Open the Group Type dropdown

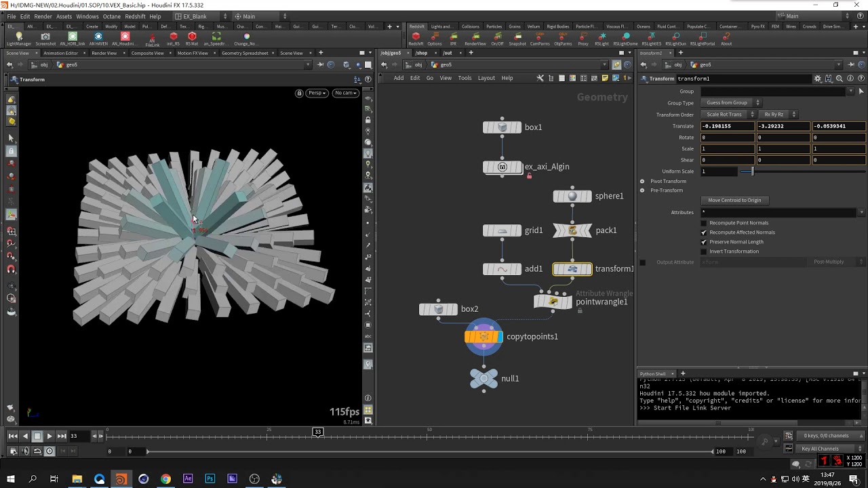pos(732,103)
